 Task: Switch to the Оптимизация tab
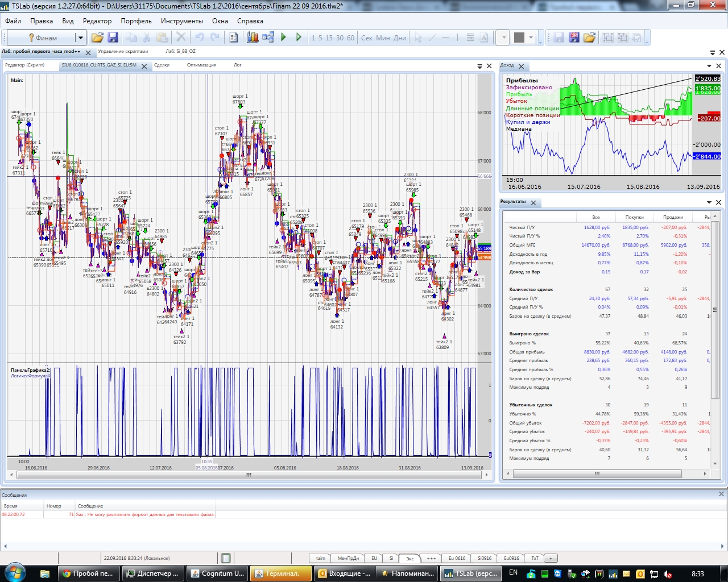[201, 65]
